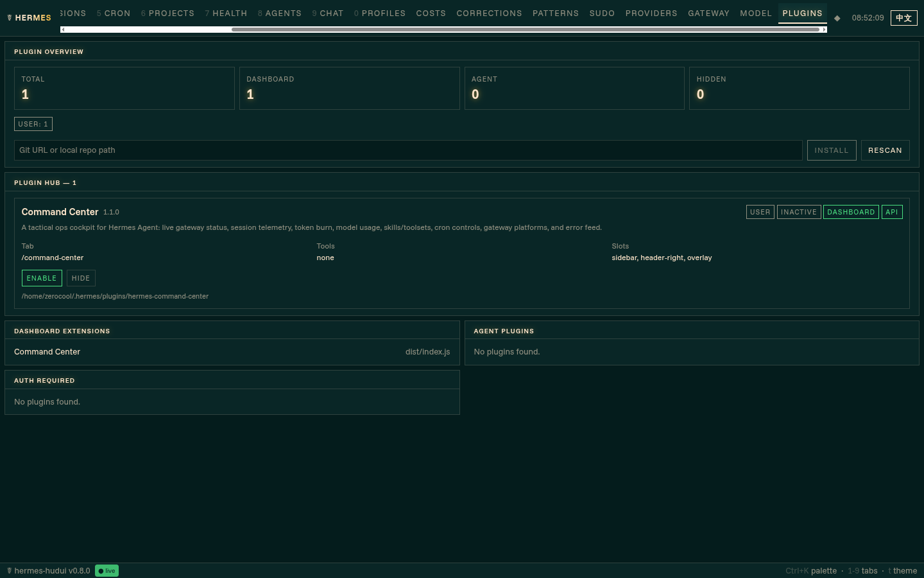
Task: Click the Tools value none
Action: point(325,258)
